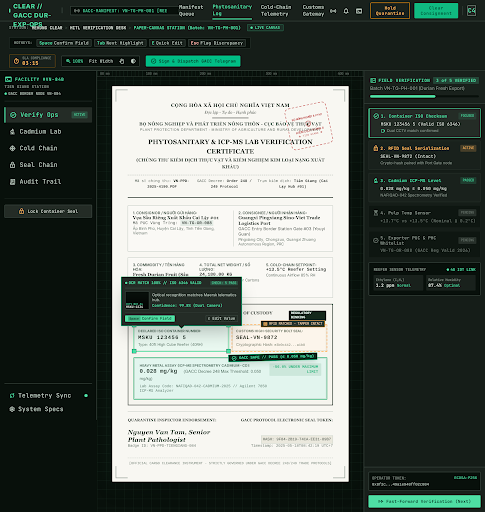Click the SLA compliance timer icon

point(16,61)
